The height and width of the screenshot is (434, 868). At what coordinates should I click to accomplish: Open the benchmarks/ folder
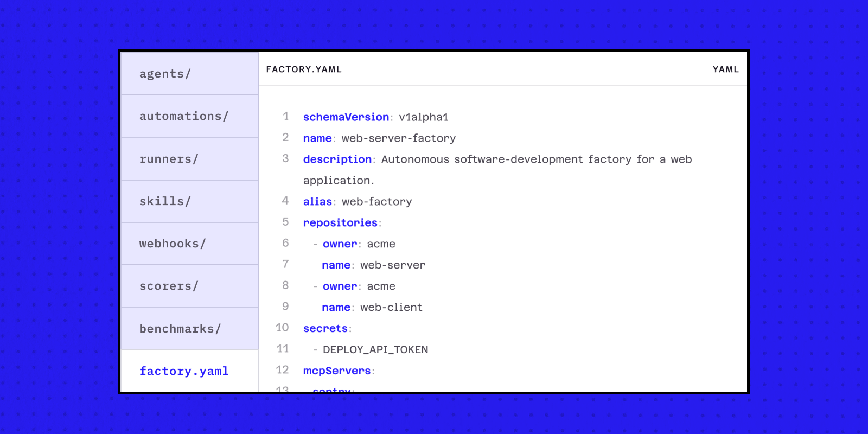coord(189,329)
